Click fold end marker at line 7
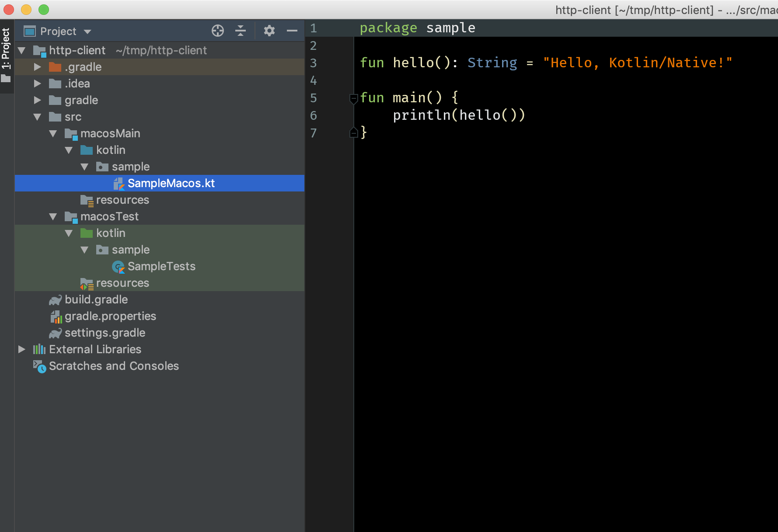The image size is (778, 532). coord(354,132)
